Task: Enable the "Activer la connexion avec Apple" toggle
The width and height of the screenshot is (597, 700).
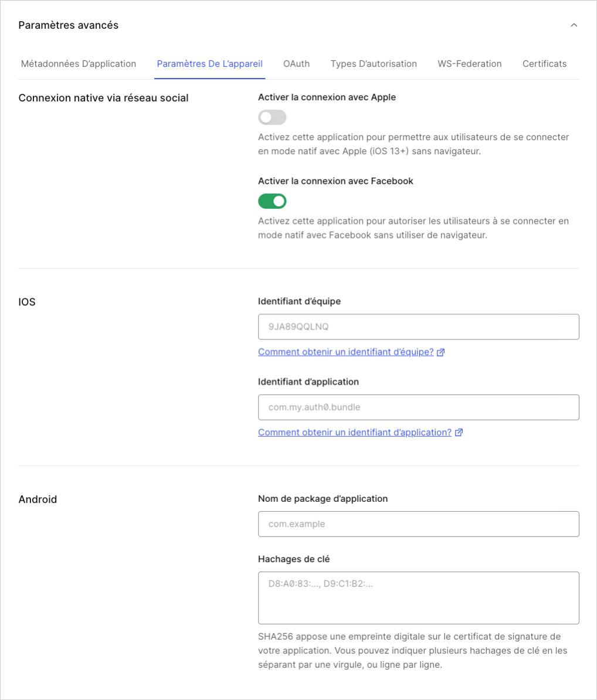Action: [272, 117]
